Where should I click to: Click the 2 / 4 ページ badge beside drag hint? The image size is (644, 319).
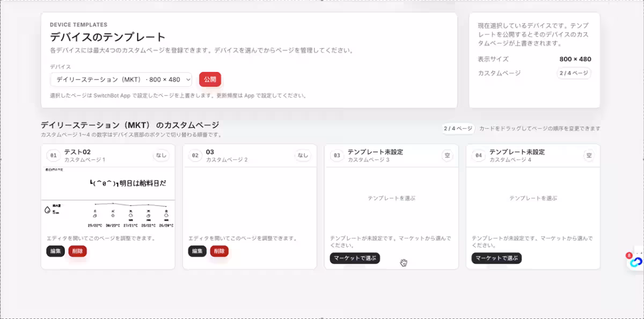[x=458, y=129]
